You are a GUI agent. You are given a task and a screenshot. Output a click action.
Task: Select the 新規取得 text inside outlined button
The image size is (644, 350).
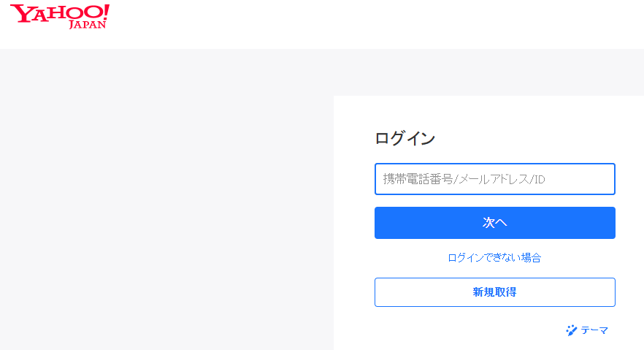pyautogui.click(x=494, y=292)
